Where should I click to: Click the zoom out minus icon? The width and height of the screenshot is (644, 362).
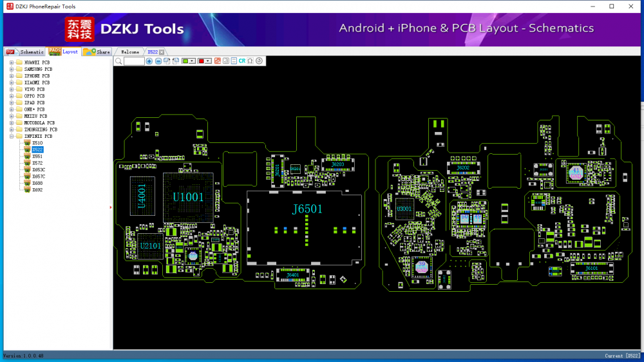coord(158,61)
